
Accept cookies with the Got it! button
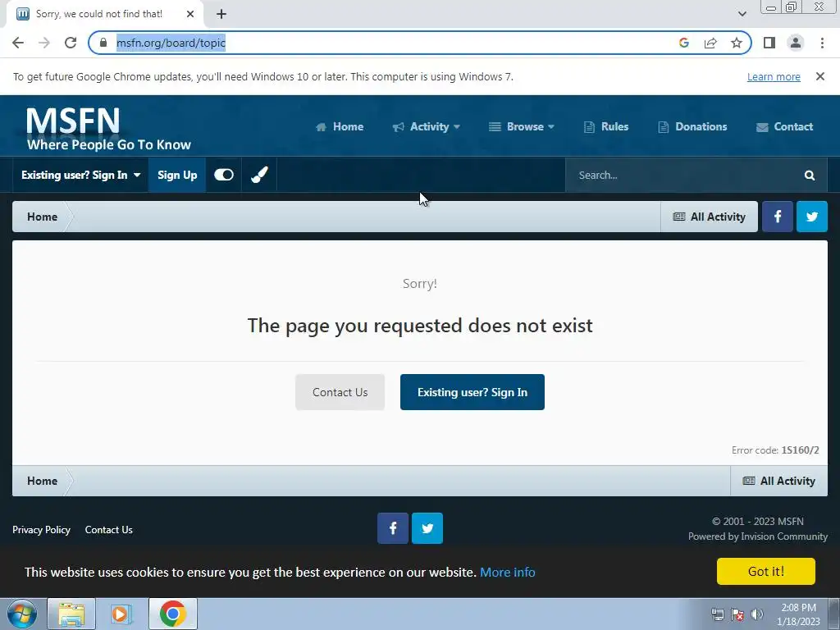click(x=766, y=571)
